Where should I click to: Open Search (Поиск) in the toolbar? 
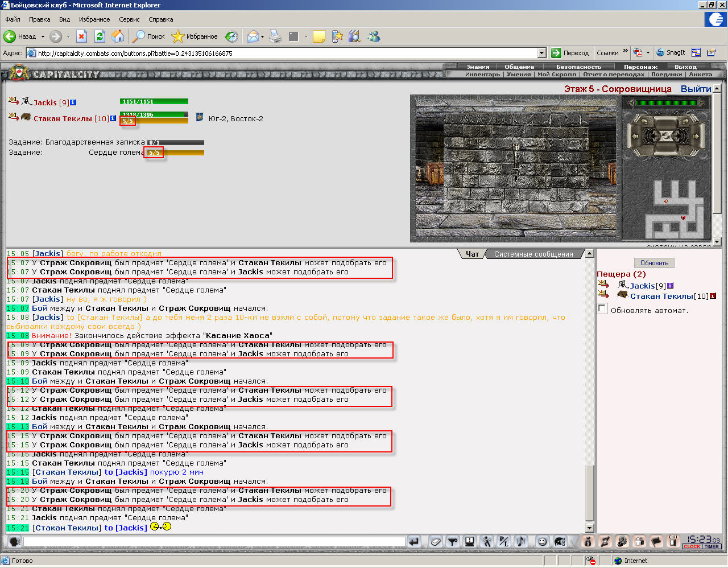click(x=148, y=36)
